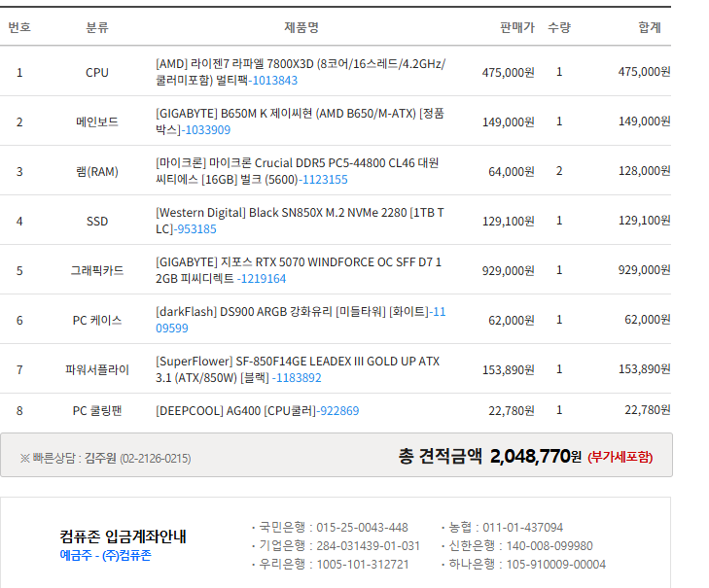Click the 빠른상담 김주원 phone contact
The width and height of the screenshot is (709, 588).
105,459
